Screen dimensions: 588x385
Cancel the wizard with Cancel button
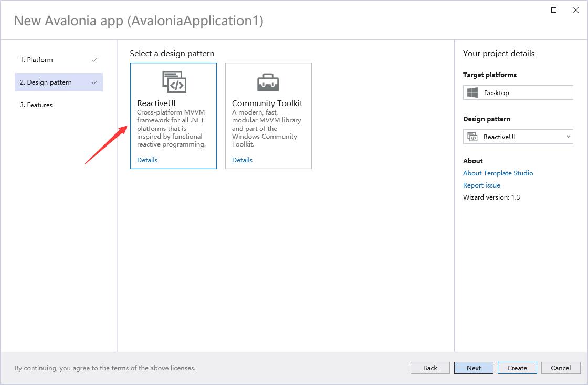pyautogui.click(x=561, y=368)
